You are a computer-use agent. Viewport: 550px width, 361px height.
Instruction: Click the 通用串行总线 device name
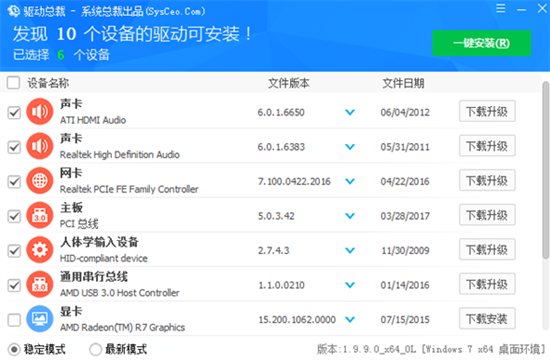pos(94,276)
